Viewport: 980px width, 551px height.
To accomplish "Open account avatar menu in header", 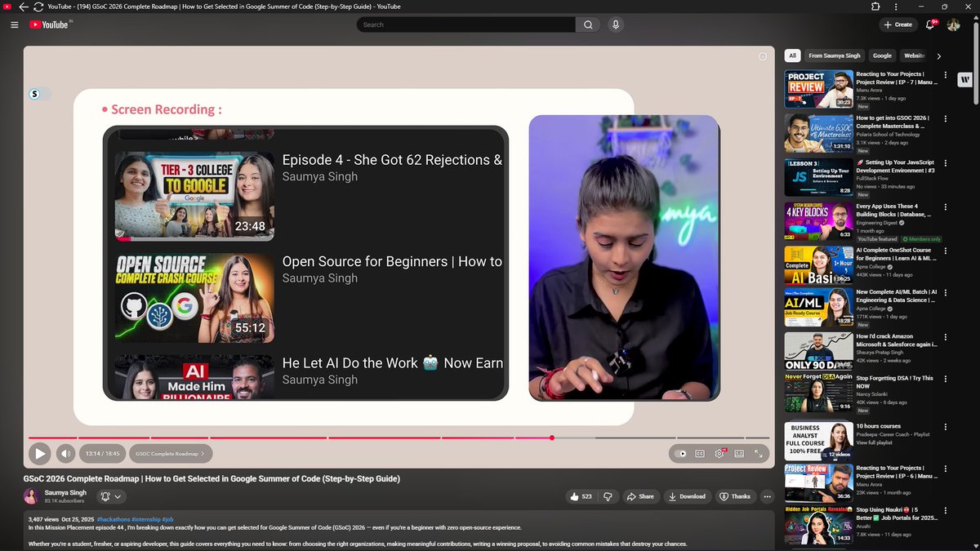I will point(953,24).
